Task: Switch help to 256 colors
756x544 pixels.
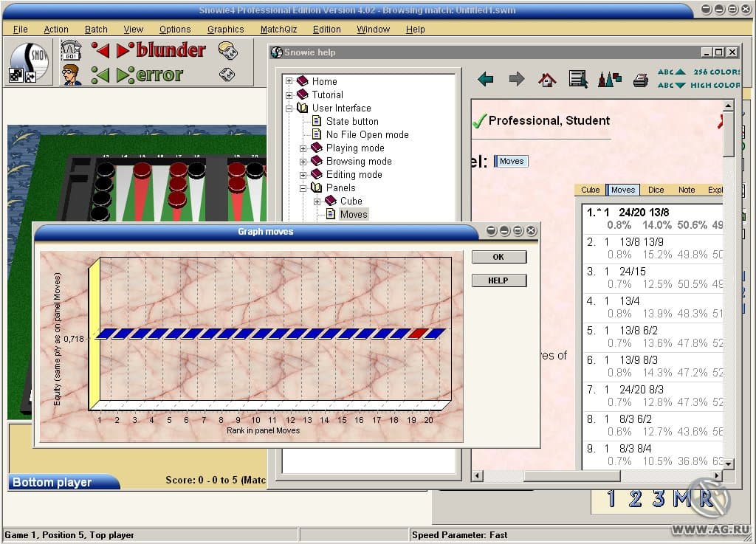Action: click(x=716, y=72)
